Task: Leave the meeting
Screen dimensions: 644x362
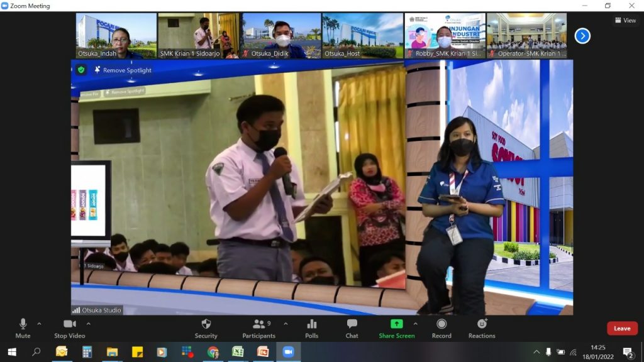Action: (x=621, y=328)
